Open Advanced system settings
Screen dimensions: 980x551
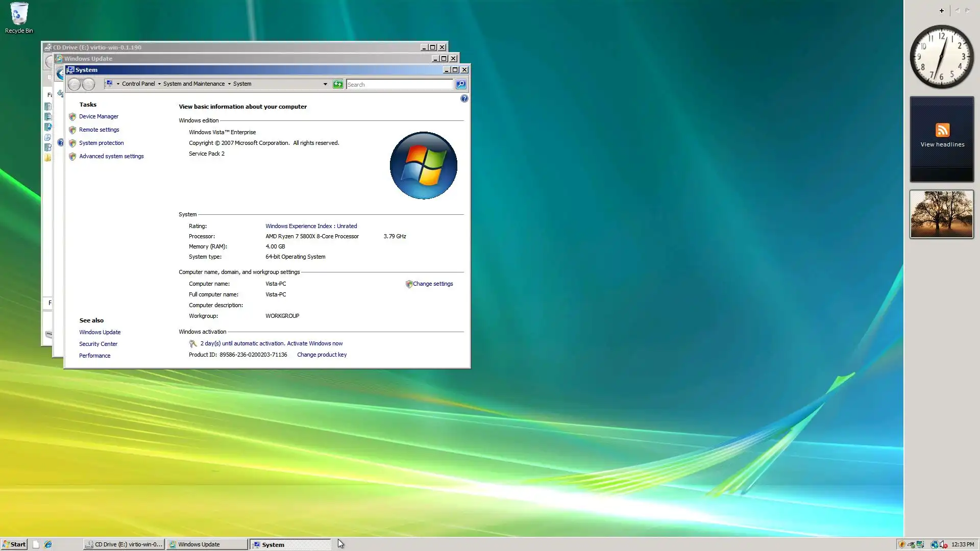pyautogui.click(x=111, y=156)
